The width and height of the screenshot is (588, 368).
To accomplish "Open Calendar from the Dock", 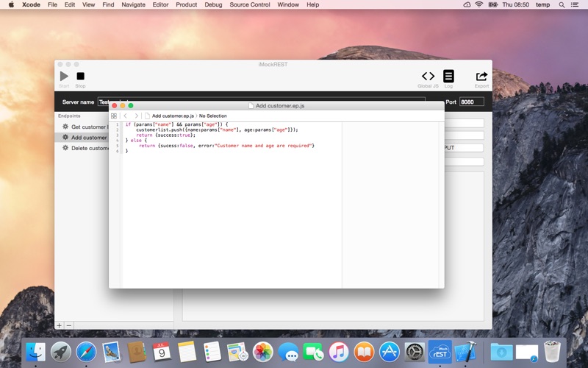I will point(162,353).
